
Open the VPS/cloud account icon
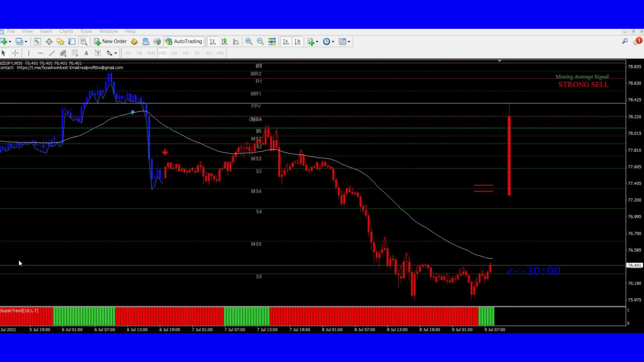[146, 42]
